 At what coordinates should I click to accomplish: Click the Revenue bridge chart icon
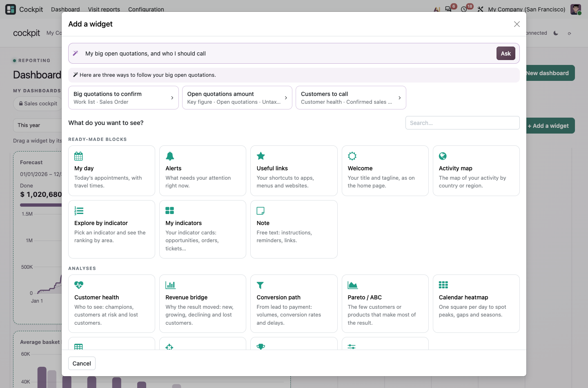[170, 285]
